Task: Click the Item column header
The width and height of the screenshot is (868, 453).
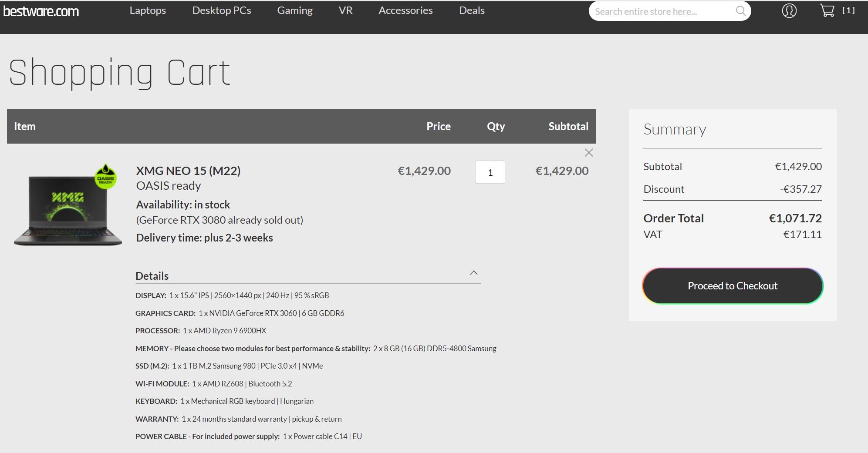Action: click(25, 127)
